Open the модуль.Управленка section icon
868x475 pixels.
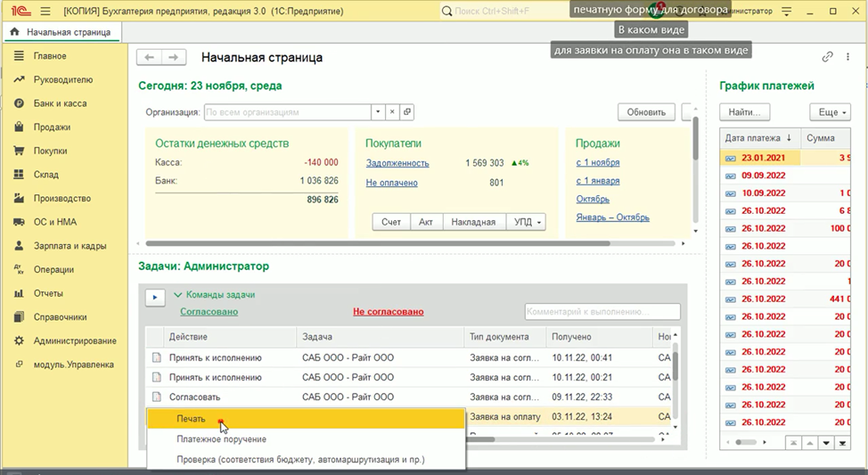pyautogui.click(x=19, y=364)
